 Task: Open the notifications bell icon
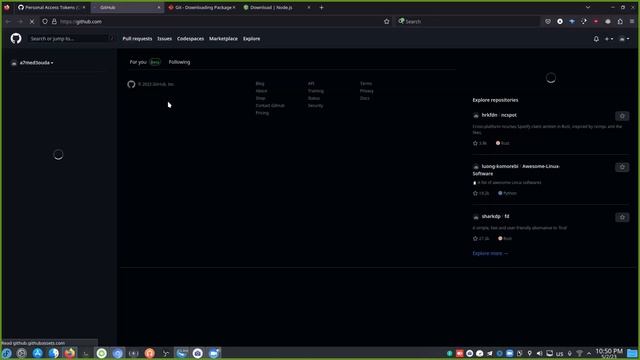click(596, 39)
